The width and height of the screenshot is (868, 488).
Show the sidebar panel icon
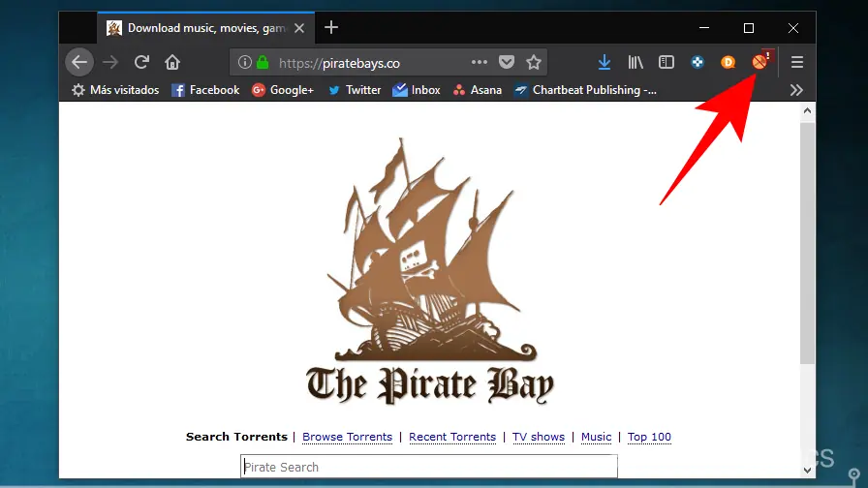pyautogui.click(x=666, y=62)
